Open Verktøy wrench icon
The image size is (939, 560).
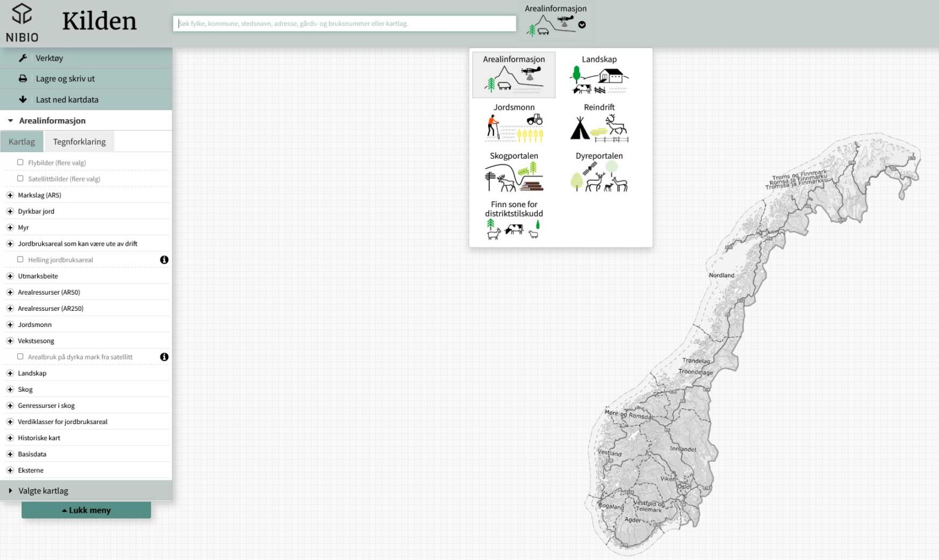[x=23, y=58]
